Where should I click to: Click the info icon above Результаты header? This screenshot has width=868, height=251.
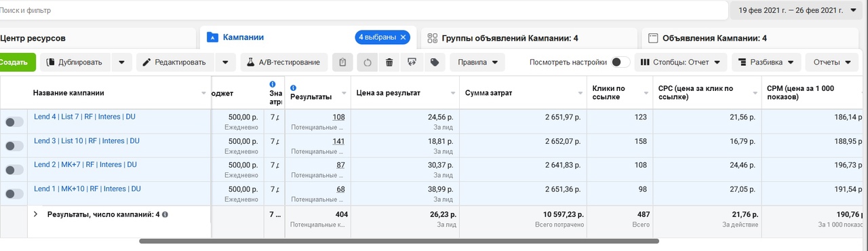click(x=293, y=88)
